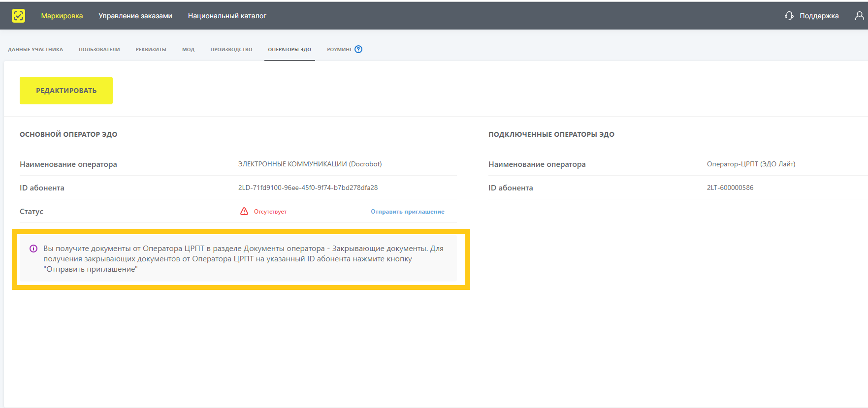Image resolution: width=868 pixels, height=408 pixels.
Task: Select the МОД tab
Action: [189, 49]
